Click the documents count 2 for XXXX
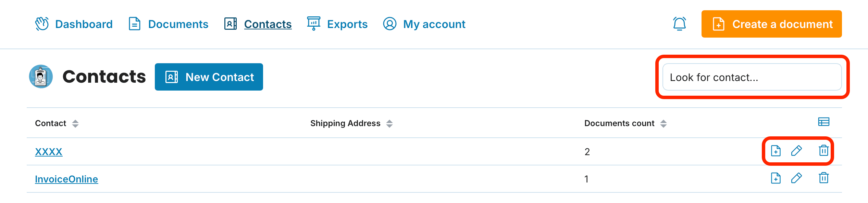This screenshot has width=868, height=203. [x=587, y=152]
